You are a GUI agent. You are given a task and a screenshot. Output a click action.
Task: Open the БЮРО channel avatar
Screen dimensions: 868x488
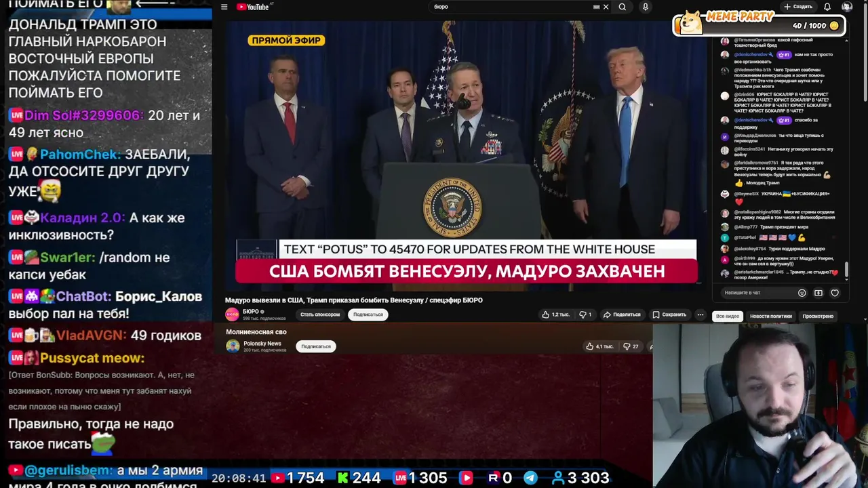232,314
